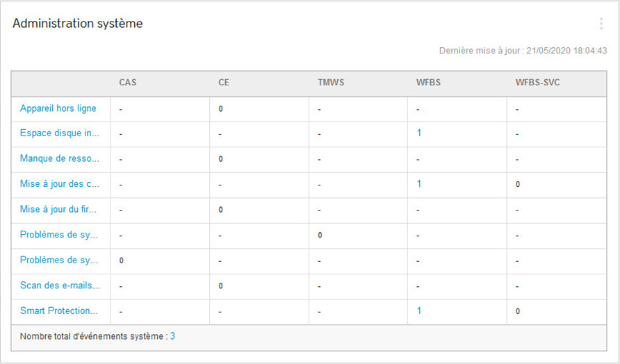This screenshot has width=620, height=364.
Task: Click the Administration système widget title
Action: coord(78,24)
